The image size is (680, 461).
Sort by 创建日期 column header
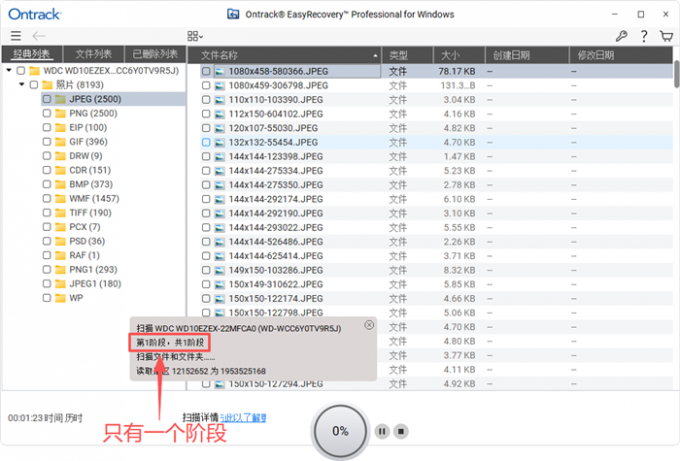(527, 55)
